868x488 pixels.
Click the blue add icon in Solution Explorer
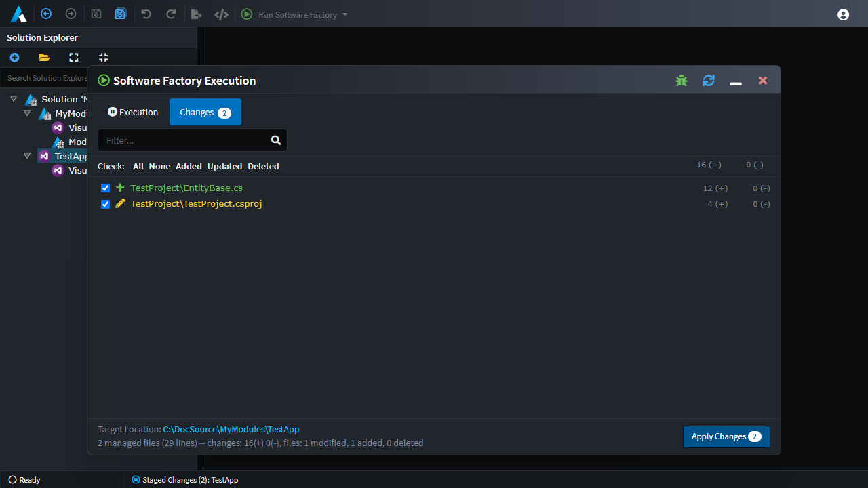pyautogui.click(x=14, y=58)
